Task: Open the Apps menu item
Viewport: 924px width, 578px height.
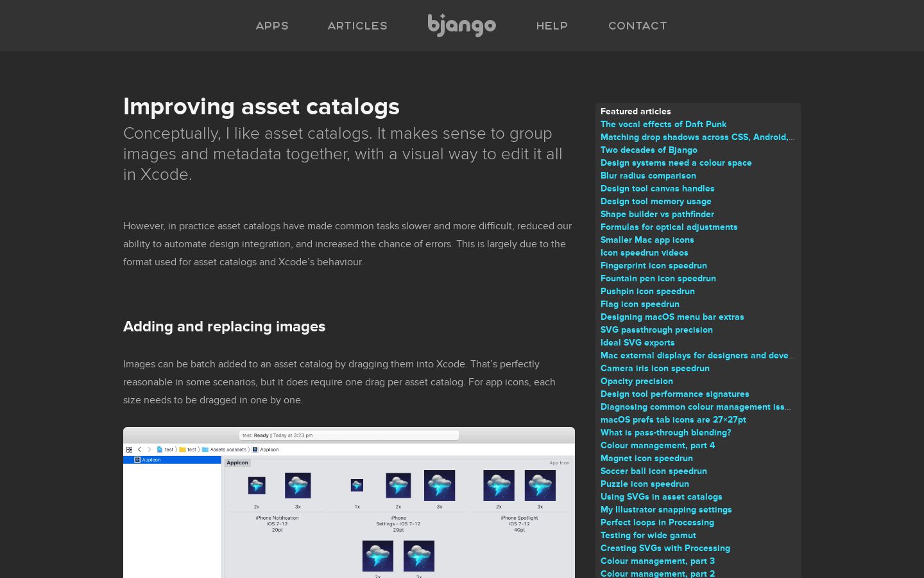Action: pos(272,26)
